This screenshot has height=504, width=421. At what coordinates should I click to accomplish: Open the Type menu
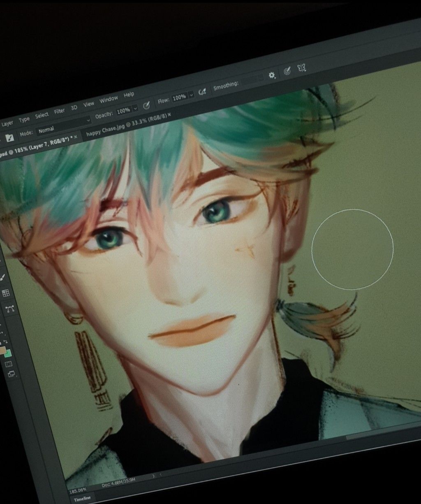pos(24,119)
